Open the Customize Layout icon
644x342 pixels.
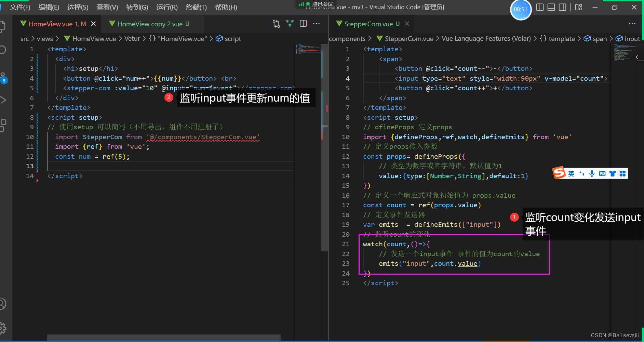578,7
